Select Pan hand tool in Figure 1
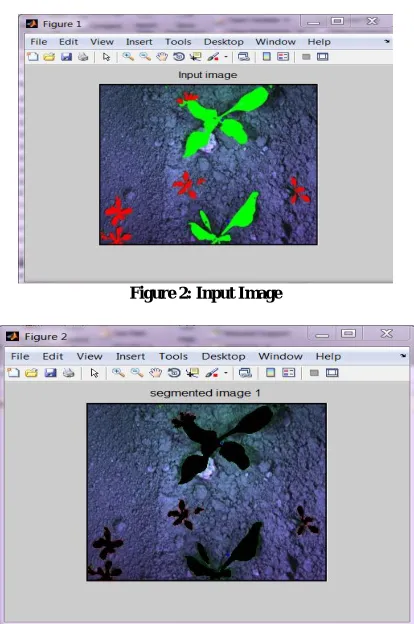The image size is (414, 624). click(x=162, y=57)
